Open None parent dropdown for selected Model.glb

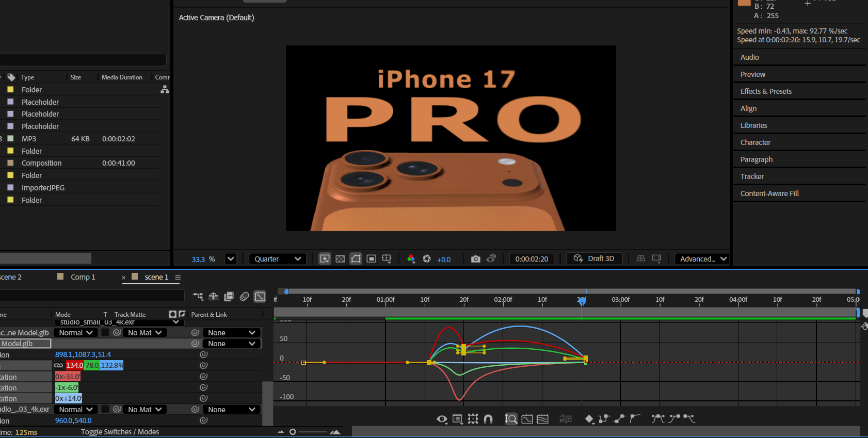point(232,344)
